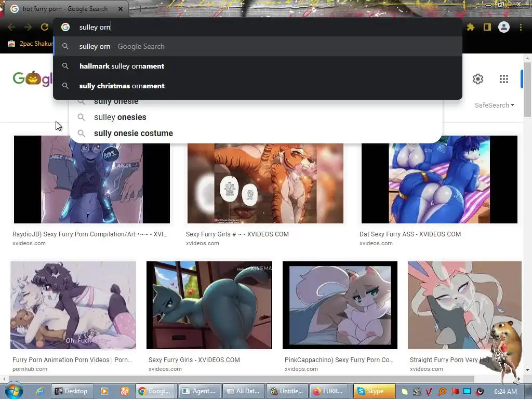
Task: Open Skype from the taskbar
Action: coord(374,391)
